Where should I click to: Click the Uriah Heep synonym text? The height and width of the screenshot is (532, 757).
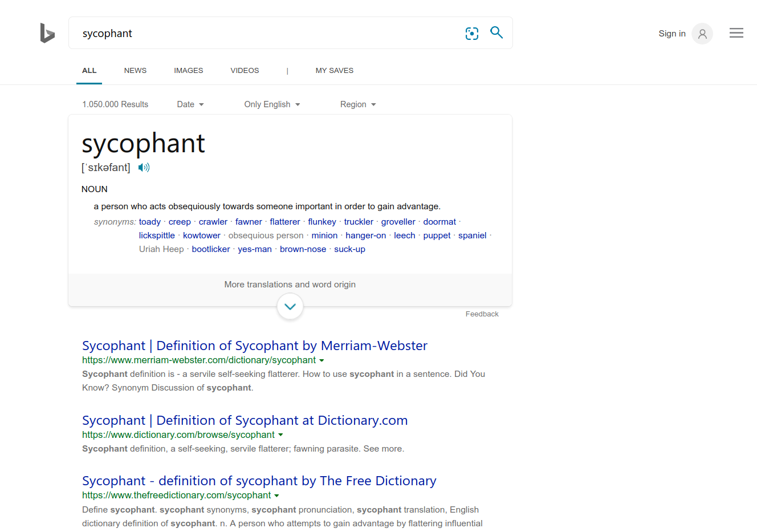[161, 249]
